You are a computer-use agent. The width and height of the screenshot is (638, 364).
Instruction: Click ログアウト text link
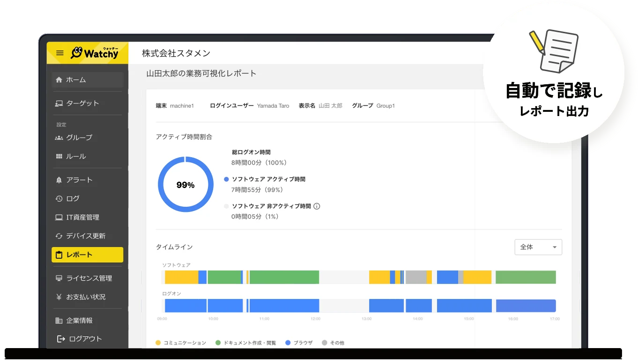tap(85, 339)
